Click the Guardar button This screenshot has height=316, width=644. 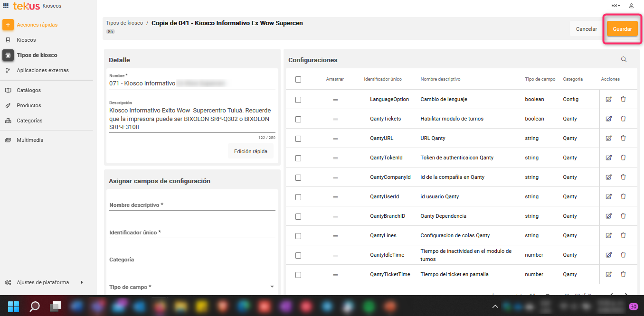click(x=622, y=29)
